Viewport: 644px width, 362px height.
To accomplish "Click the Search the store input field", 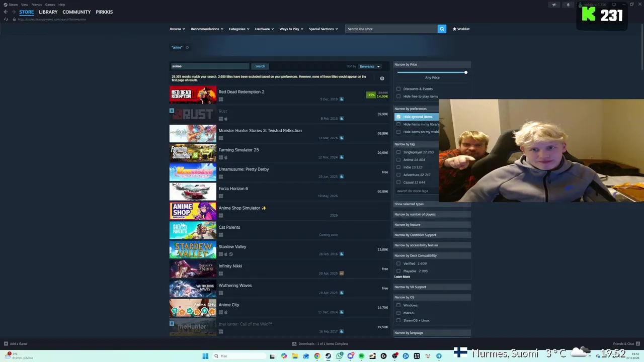I will point(391,29).
